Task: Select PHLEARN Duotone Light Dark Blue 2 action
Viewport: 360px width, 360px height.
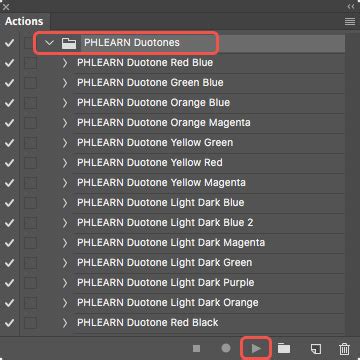Action: click(165, 223)
